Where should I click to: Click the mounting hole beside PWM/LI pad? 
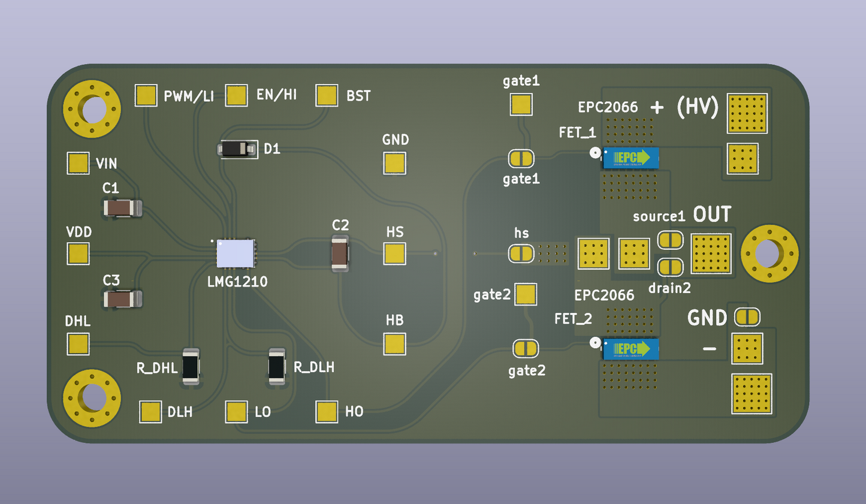click(92, 109)
